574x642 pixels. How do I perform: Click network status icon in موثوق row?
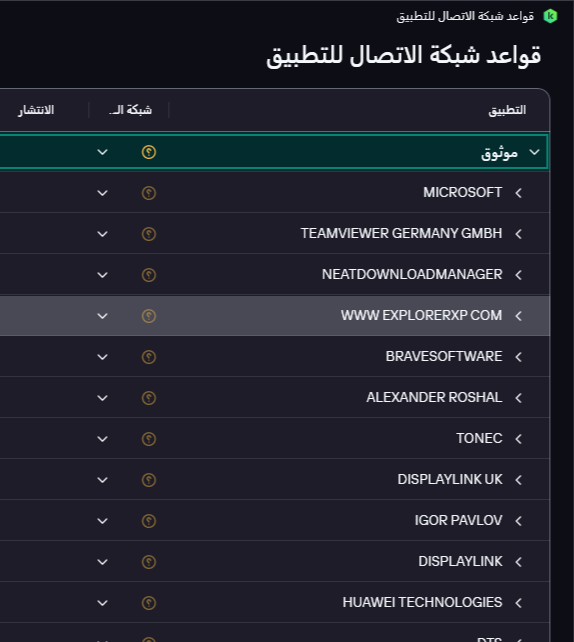coord(149,152)
